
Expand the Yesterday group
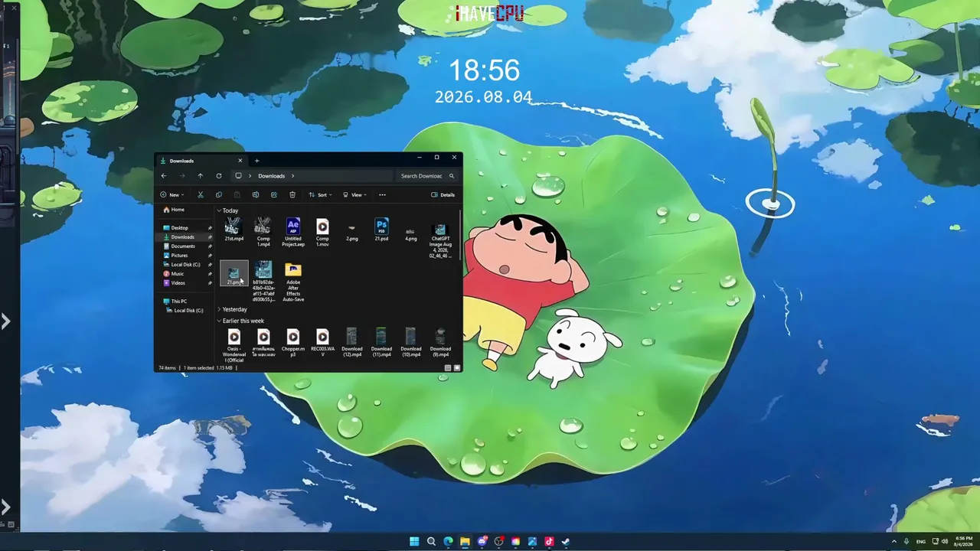(x=219, y=310)
